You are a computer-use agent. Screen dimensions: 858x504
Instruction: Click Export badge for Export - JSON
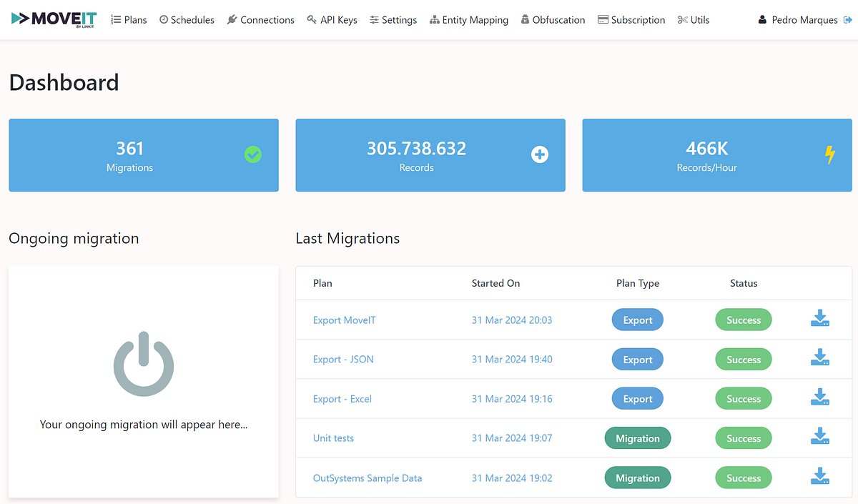coord(638,360)
